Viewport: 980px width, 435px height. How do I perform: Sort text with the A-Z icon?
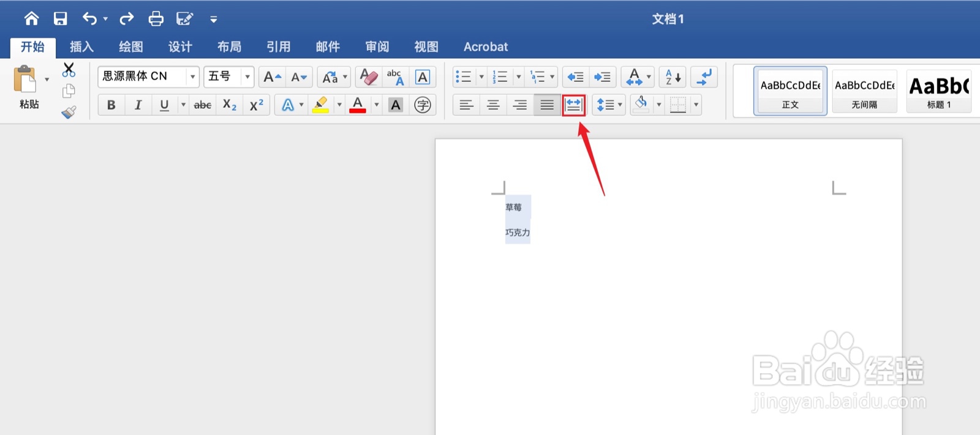(x=673, y=77)
